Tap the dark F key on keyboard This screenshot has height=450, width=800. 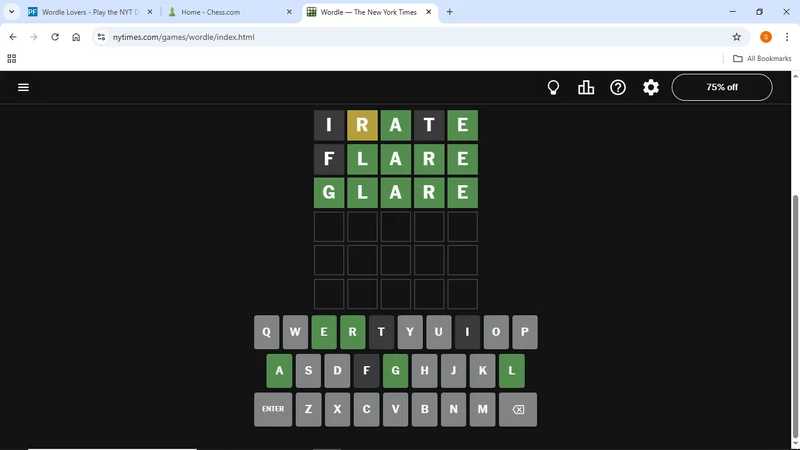pyautogui.click(x=366, y=370)
